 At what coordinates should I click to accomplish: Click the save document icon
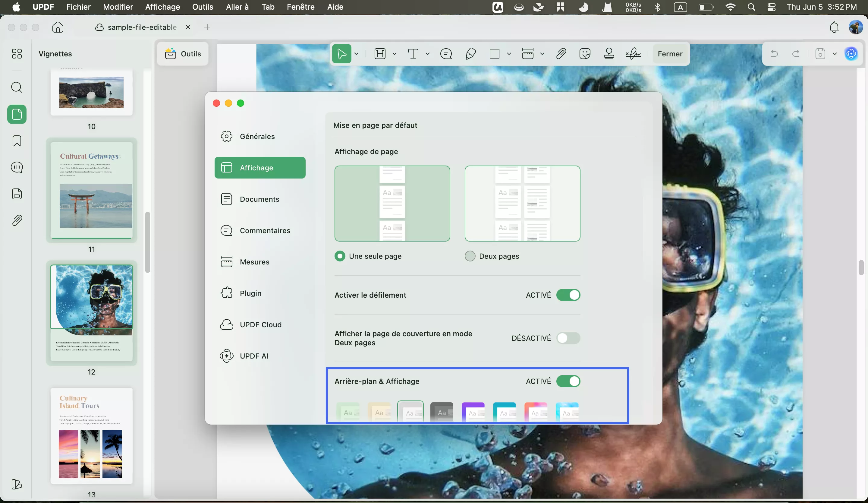coord(820,54)
